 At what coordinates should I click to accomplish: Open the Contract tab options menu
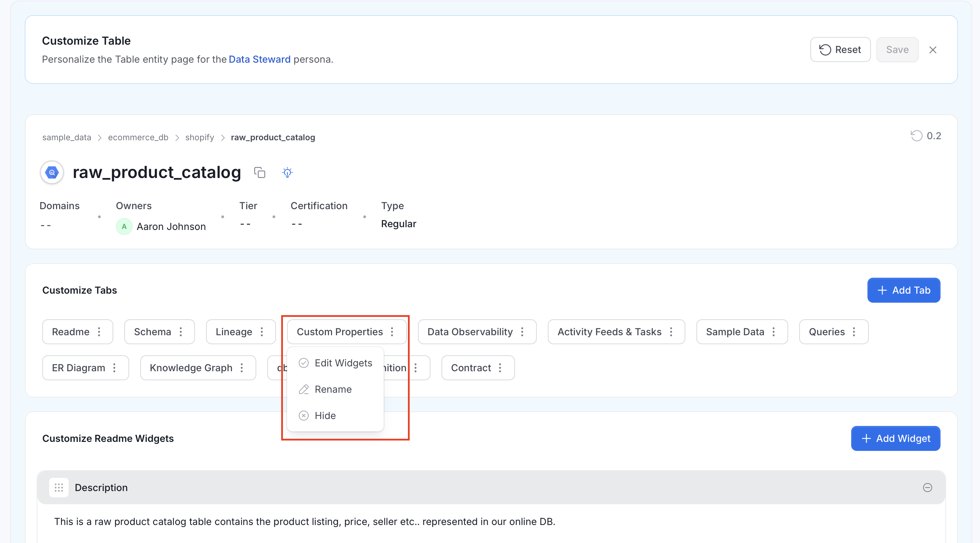pos(500,367)
